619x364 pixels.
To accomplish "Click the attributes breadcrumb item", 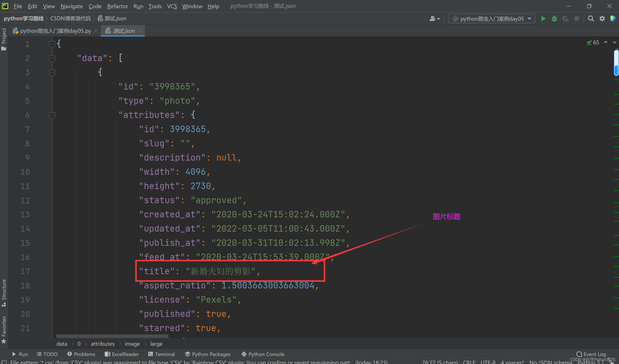I will coord(103,344).
